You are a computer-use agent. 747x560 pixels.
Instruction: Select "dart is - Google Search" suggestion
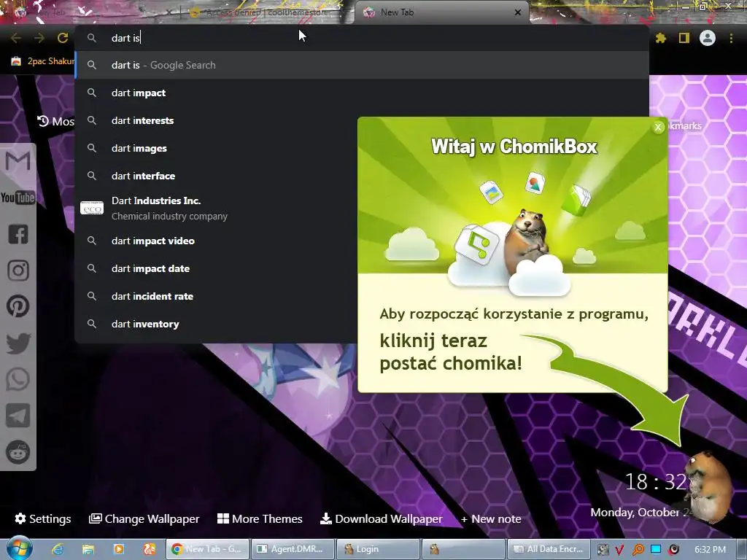pyautogui.click(x=362, y=65)
